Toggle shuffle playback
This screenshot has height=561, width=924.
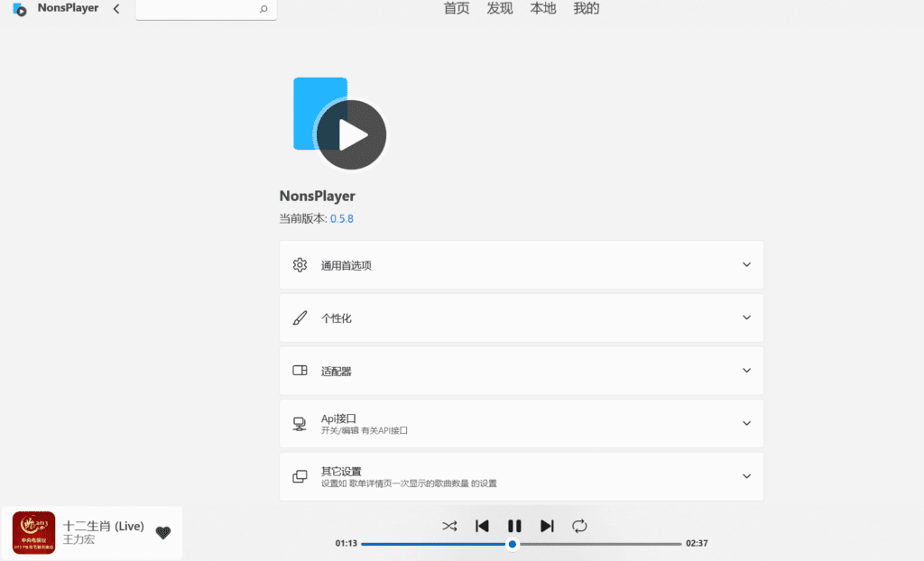tap(449, 526)
